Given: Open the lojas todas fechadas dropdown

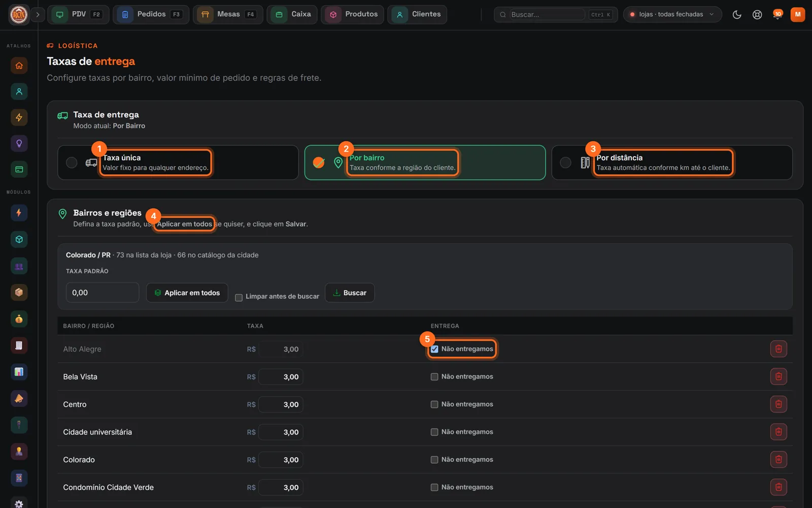Looking at the screenshot, I should tap(672, 14).
